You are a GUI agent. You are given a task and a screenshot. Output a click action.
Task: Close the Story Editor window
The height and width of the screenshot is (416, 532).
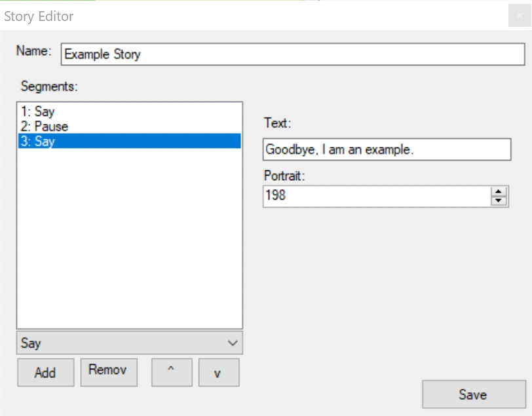click(x=520, y=16)
